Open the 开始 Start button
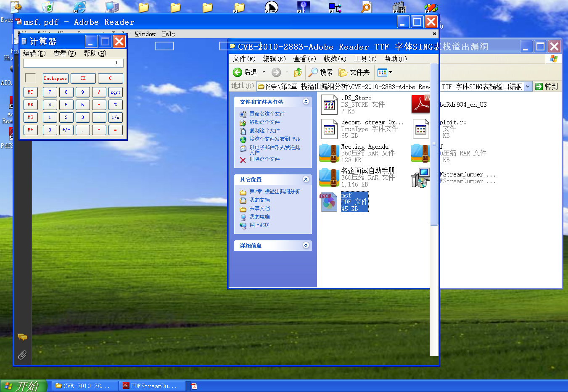 [23, 386]
